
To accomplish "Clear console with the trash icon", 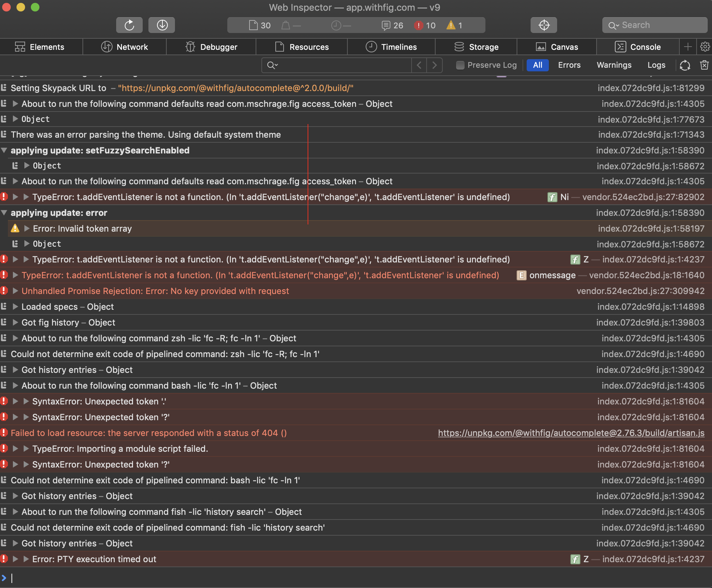I will point(704,65).
